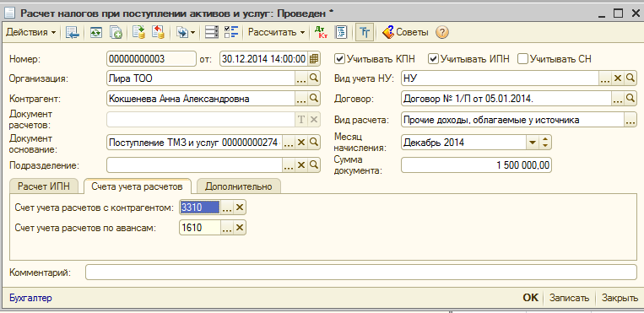Viewport: 644px width, 313px height.
Task: Open Вид учета НУ via its magnifier icon
Action: click(x=630, y=78)
